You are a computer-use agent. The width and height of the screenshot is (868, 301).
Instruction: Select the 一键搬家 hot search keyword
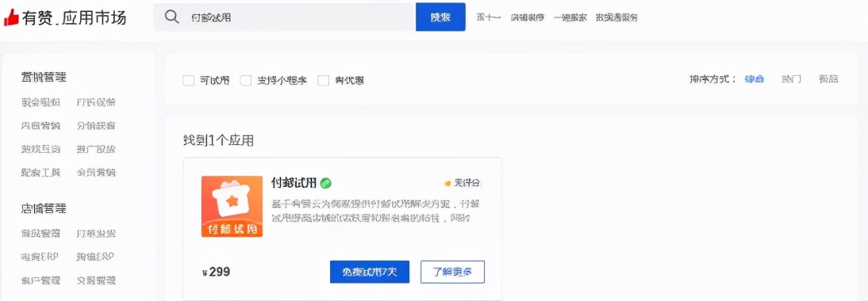pos(570,17)
